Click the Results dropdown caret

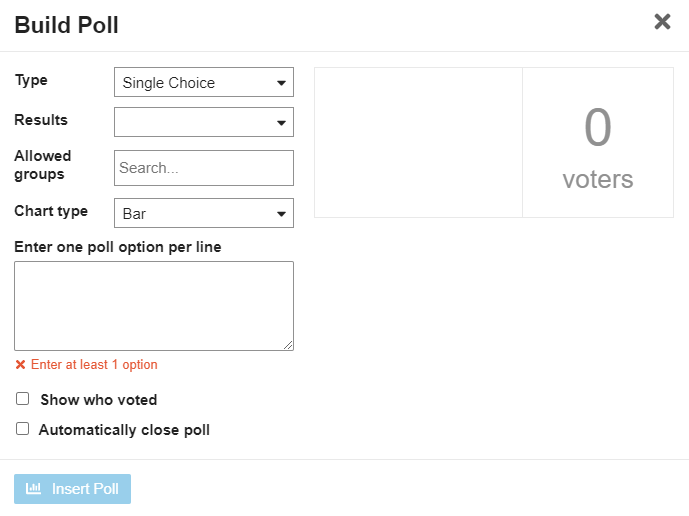tap(281, 123)
